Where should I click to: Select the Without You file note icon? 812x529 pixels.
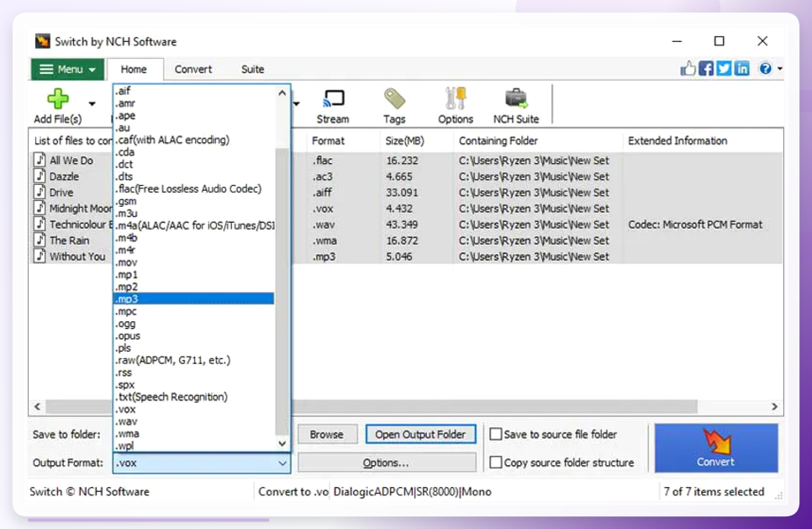(40, 256)
